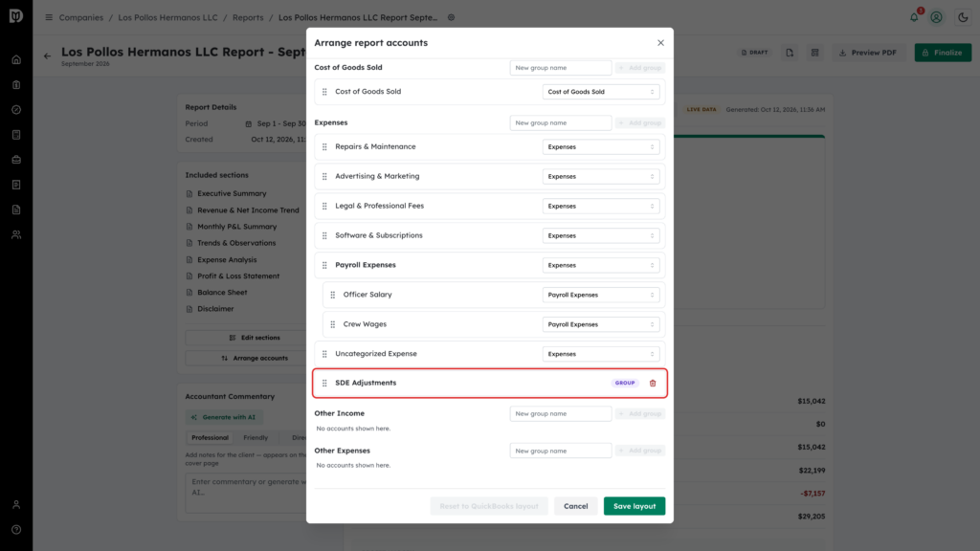Click the drag handle for SDE Adjustments
980x551 pixels.
324,383
